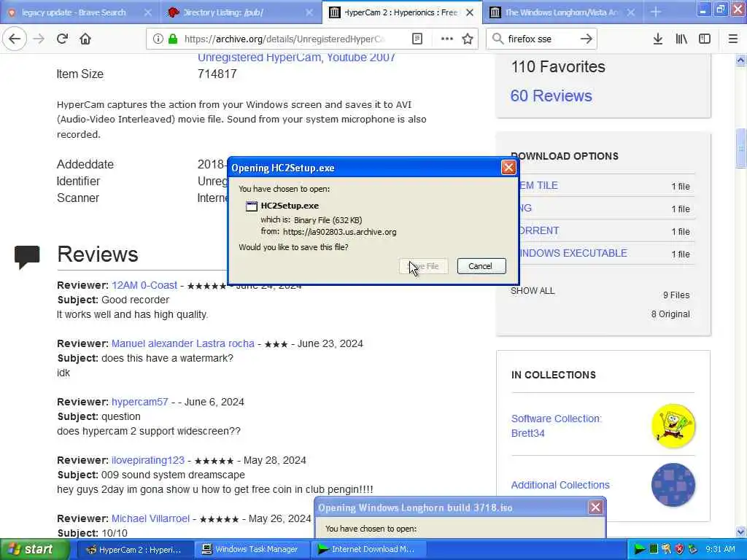Viewport: 747px width, 560px height.
Task: Open the ITEM TILE download option
Action: coord(539,185)
